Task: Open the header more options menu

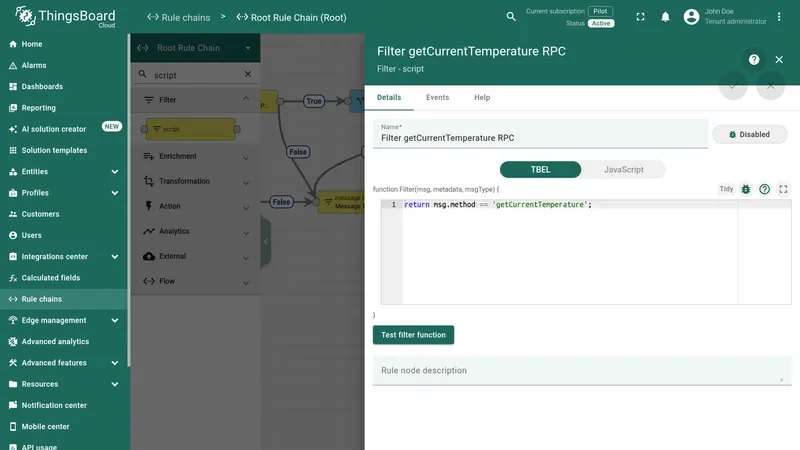Action: (x=779, y=17)
